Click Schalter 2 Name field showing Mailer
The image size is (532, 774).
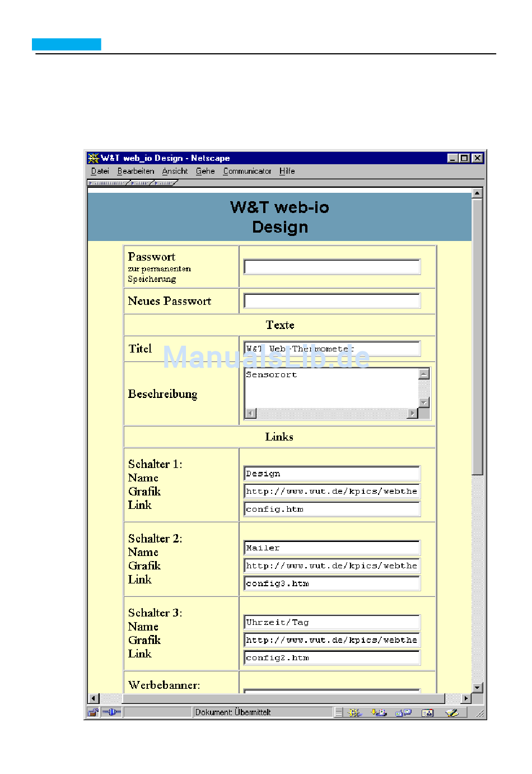coord(332,548)
